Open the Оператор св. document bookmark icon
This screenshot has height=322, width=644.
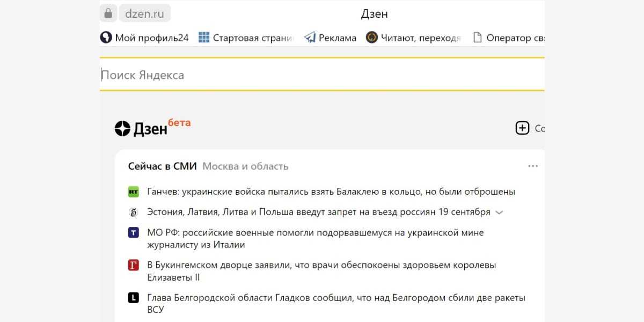[477, 38]
